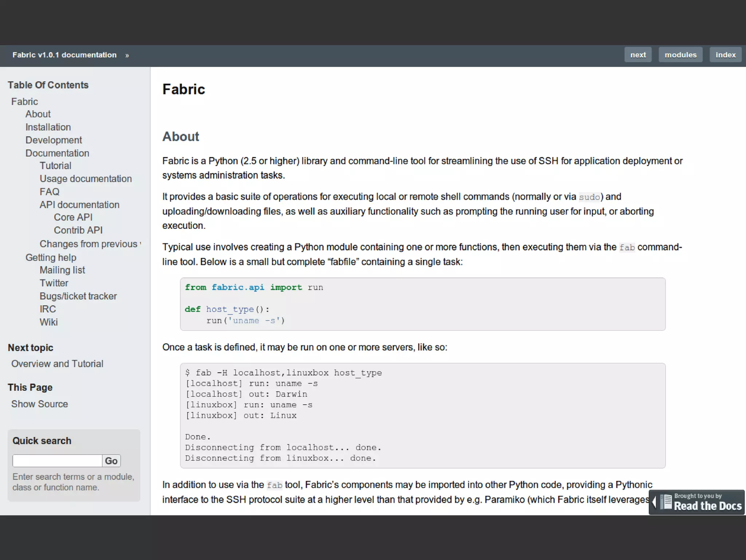Click the Read the Docs collapse arrow
Viewport: 746px width, 560px height.
tap(654, 502)
